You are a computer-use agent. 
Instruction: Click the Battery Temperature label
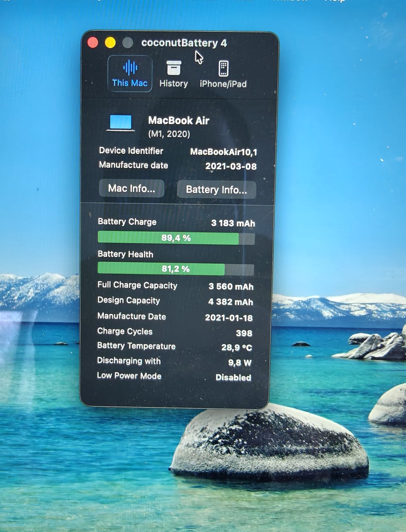tap(136, 346)
